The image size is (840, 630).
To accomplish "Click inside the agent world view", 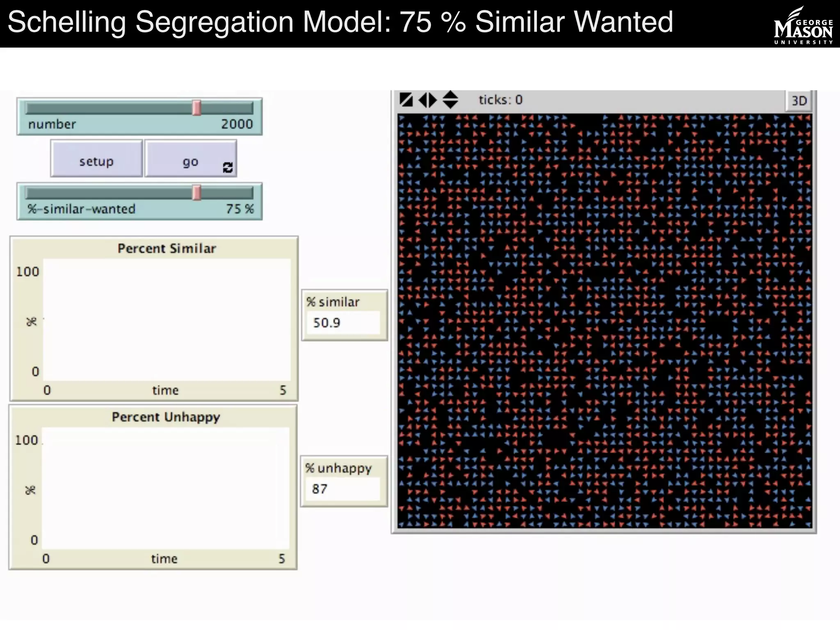I will click(x=605, y=321).
